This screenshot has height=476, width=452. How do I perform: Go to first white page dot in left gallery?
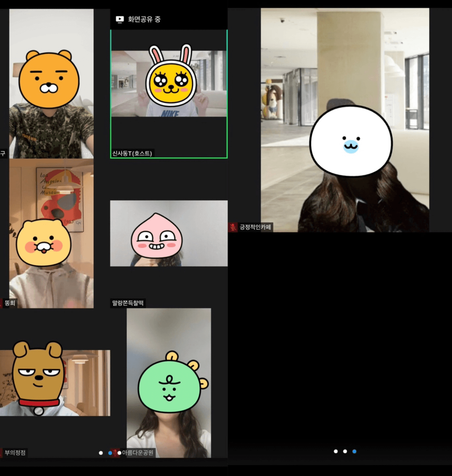point(101,453)
